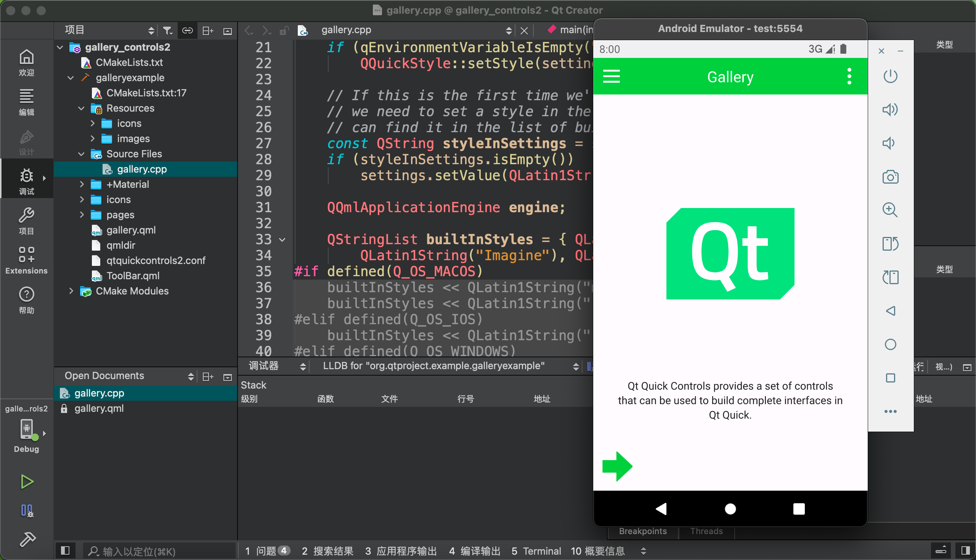Toggle bottom output pane visibility button
The width and height of the screenshot is (976, 560).
coord(941,551)
